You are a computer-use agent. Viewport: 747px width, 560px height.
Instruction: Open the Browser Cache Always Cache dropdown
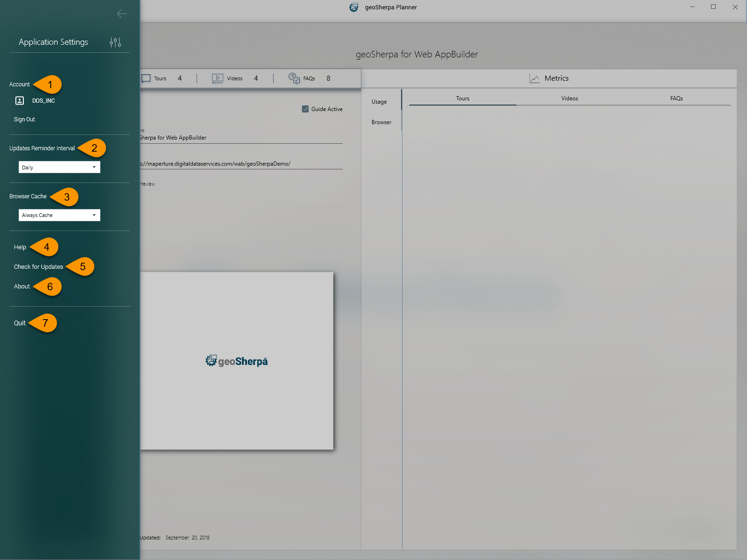tap(59, 215)
